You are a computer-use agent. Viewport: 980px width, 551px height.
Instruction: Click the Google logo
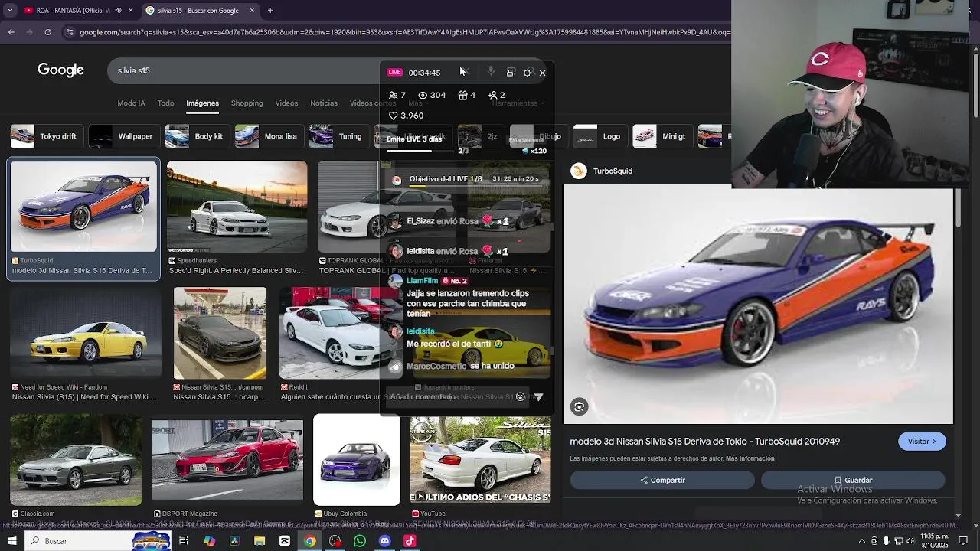[60, 70]
